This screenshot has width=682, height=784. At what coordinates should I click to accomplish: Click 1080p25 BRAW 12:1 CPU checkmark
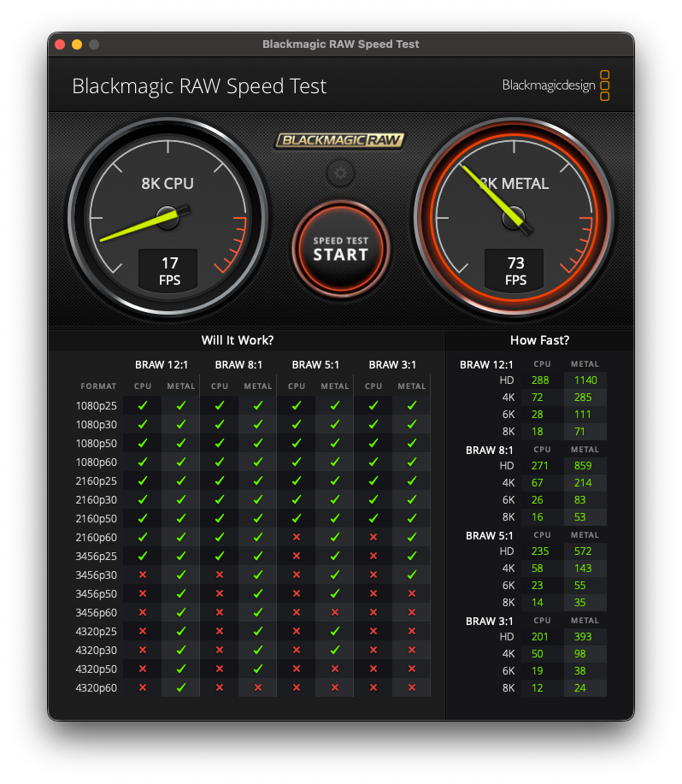[143, 405]
